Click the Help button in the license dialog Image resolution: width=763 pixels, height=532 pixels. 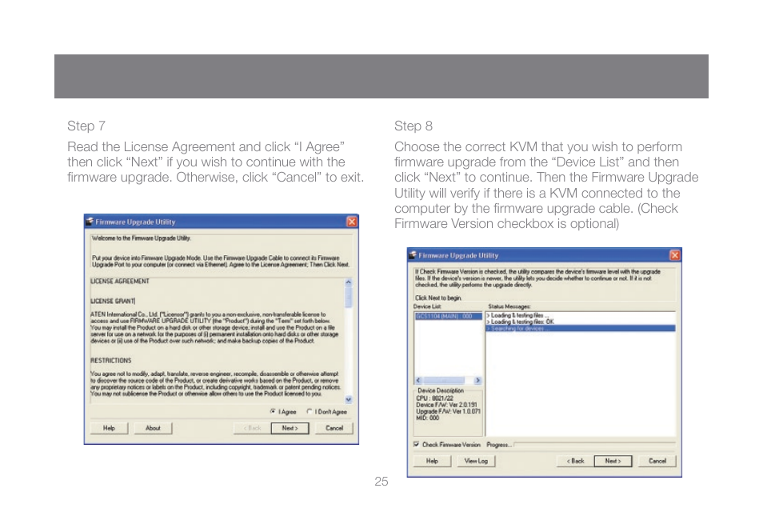[x=109, y=428]
